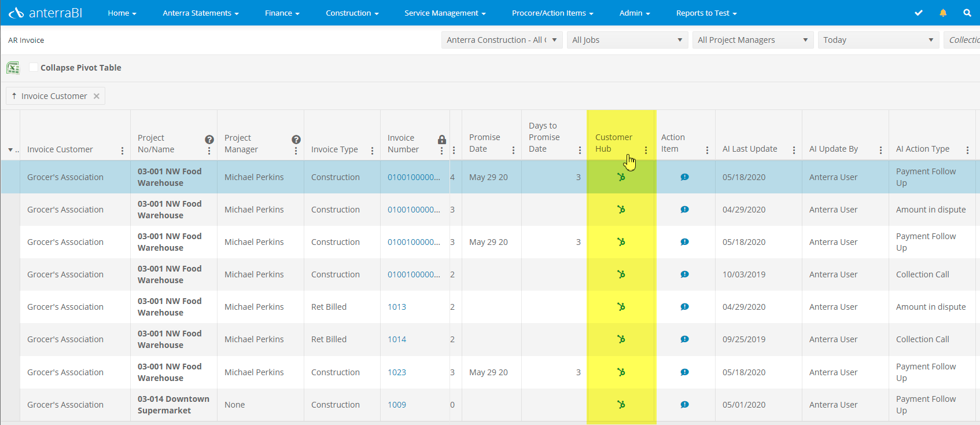
Task: Open invoice number 1009 link
Action: pos(397,405)
